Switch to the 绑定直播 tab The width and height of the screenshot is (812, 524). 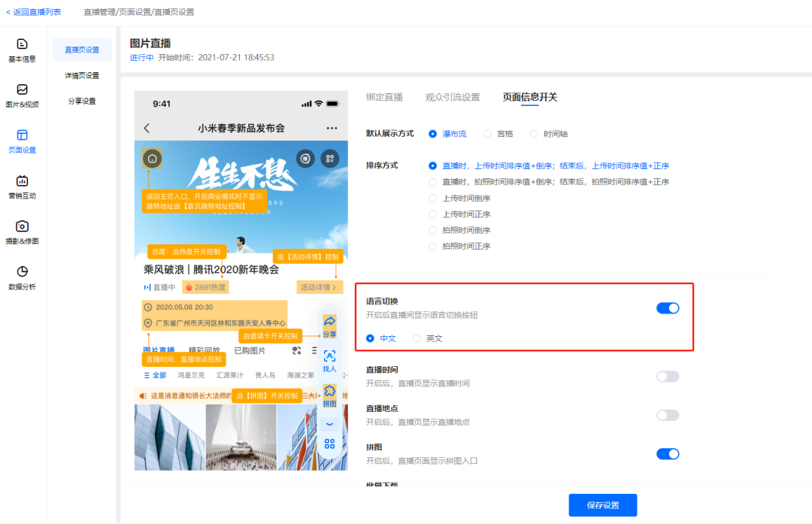(x=384, y=97)
